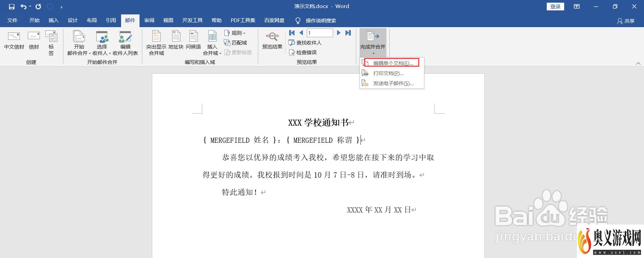
Task: Switch to the 开始 tab
Action: click(x=34, y=20)
